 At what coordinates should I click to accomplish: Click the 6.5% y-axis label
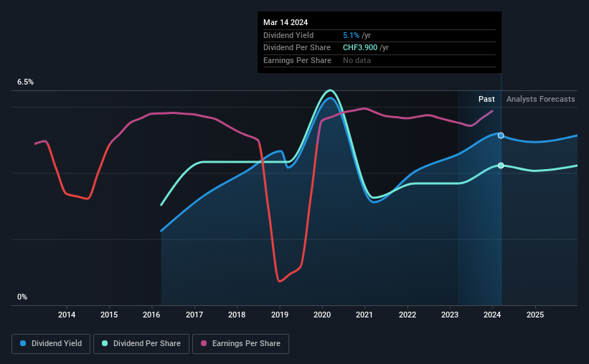point(26,82)
